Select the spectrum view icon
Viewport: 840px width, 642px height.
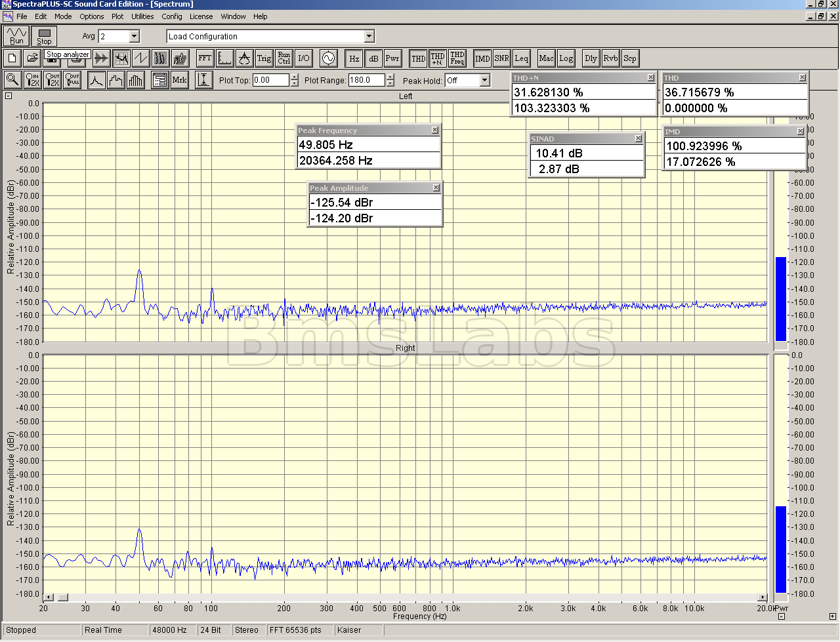pyautogui.click(x=121, y=58)
